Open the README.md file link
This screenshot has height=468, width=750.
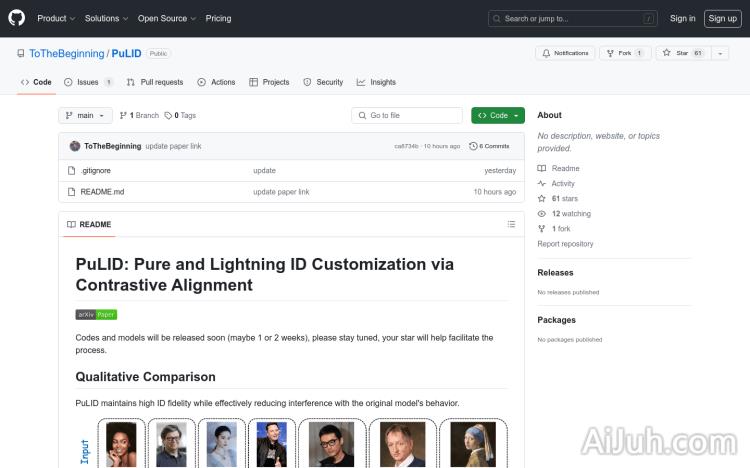(102, 192)
